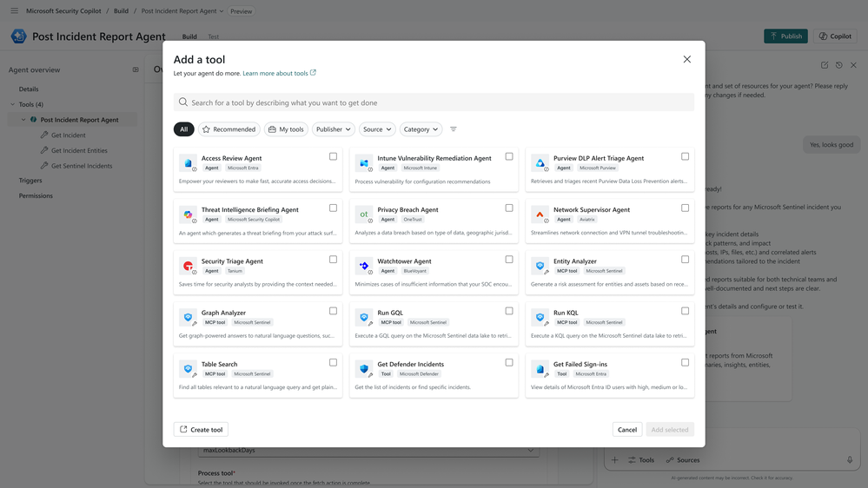The image size is (868, 488).
Task: Select Get Incident Entities tree item
Action: pos(79,150)
